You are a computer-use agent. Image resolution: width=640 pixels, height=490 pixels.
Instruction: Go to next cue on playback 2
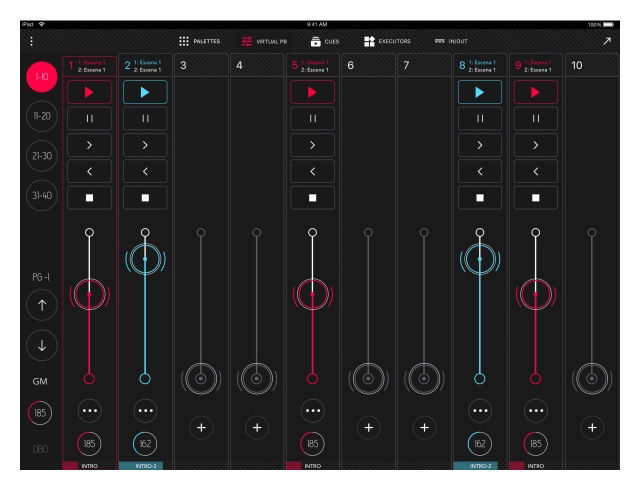coord(145,145)
